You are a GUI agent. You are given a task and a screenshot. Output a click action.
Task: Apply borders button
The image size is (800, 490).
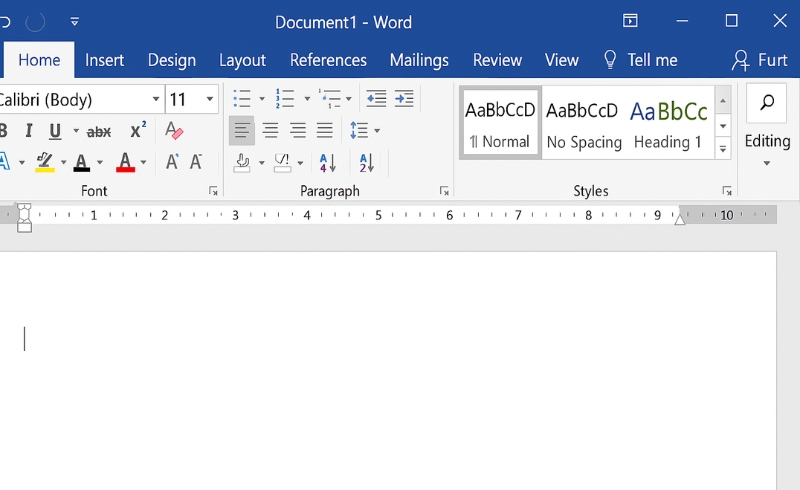282,163
